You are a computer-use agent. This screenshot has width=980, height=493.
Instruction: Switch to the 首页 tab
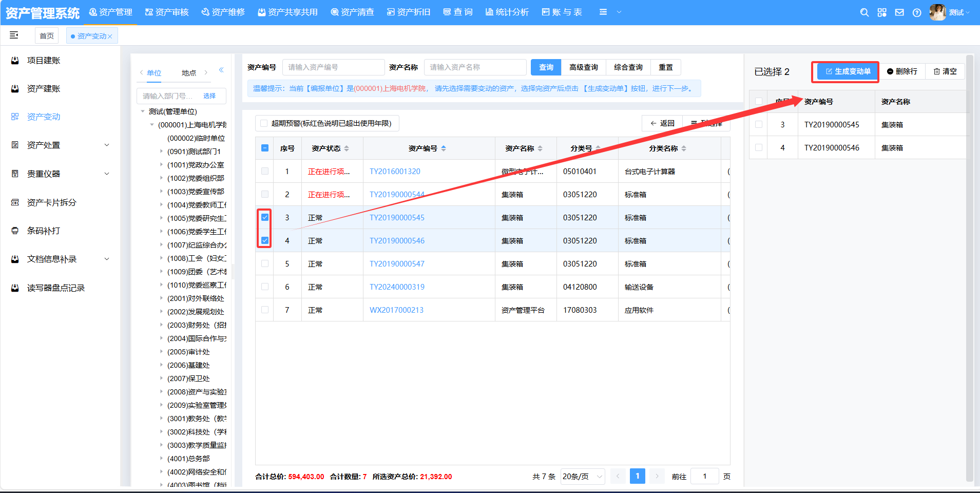47,35
